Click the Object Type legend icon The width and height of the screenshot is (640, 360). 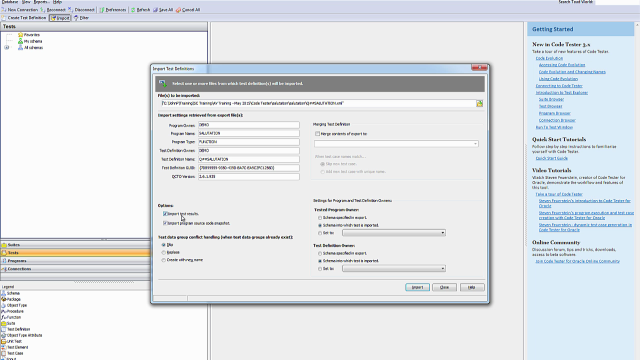(4, 305)
